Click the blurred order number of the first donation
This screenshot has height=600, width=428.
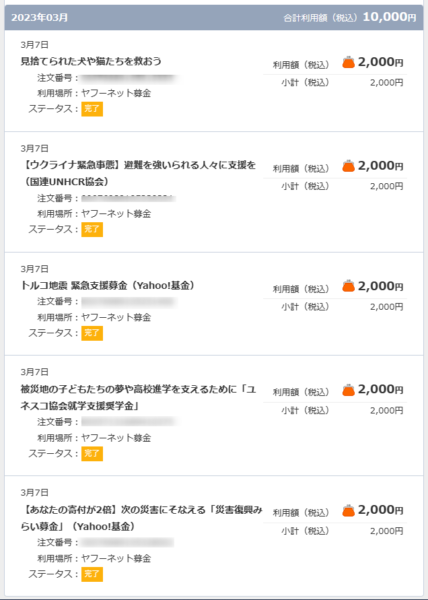click(128, 79)
